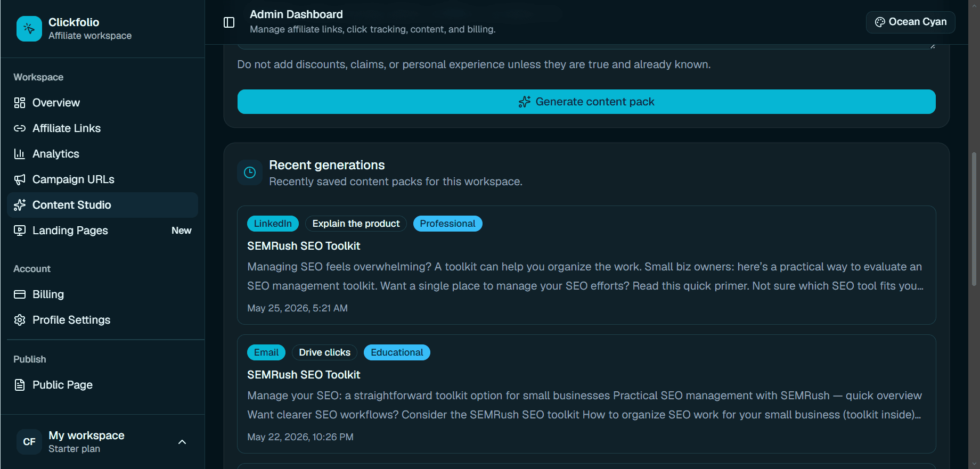
Task: Click the Recent generations heading
Action: tap(326, 165)
